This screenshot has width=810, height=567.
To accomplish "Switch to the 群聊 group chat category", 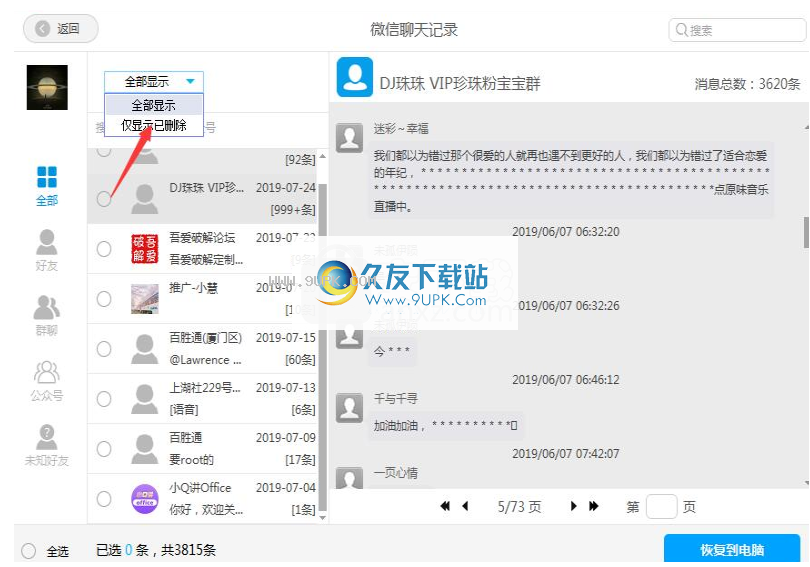I will [47, 316].
